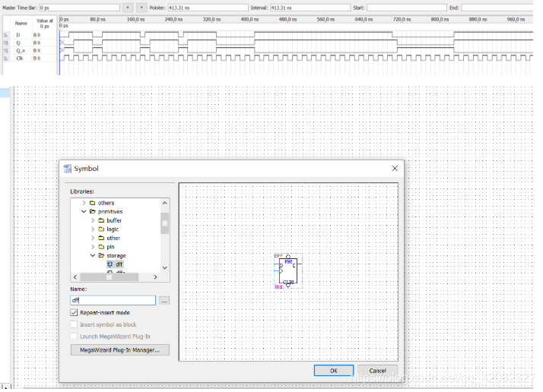Expand the pin folder

pyautogui.click(x=93, y=247)
